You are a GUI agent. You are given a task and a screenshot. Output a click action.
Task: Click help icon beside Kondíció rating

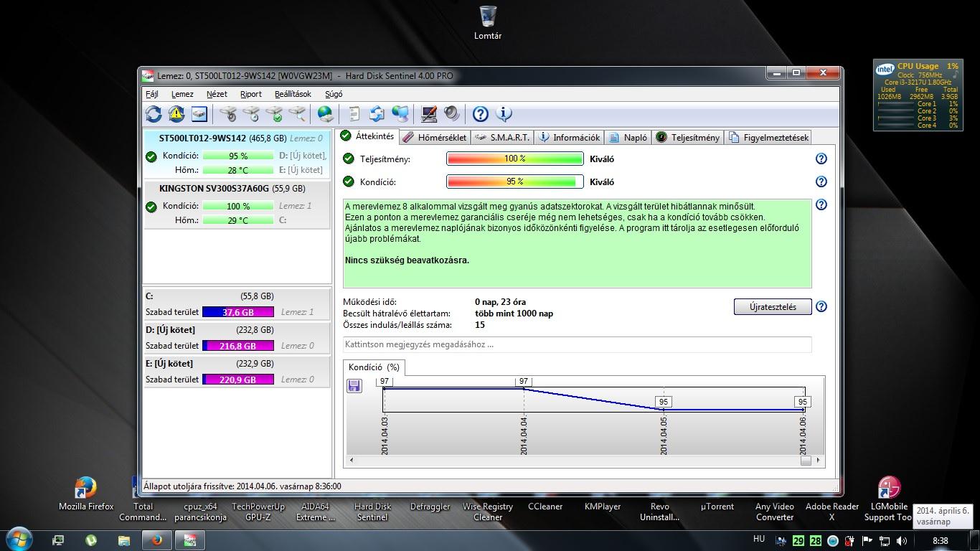(821, 182)
